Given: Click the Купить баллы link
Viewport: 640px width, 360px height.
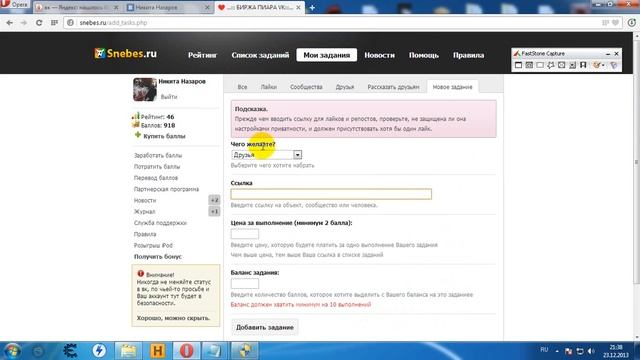Looking at the screenshot, I should [164, 136].
